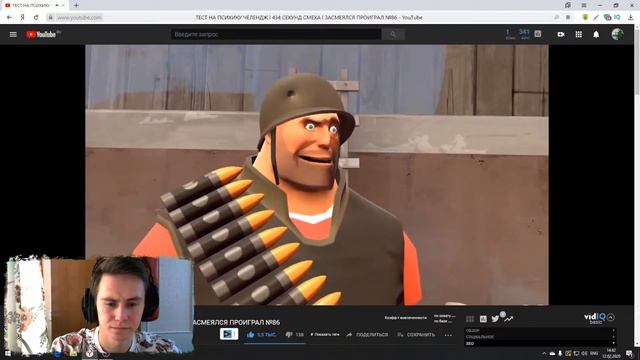
Task: Open a new browser tab
Action: 76,5
